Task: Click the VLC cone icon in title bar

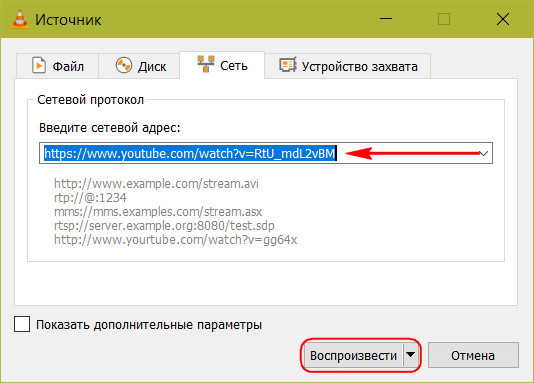Action: coord(19,19)
